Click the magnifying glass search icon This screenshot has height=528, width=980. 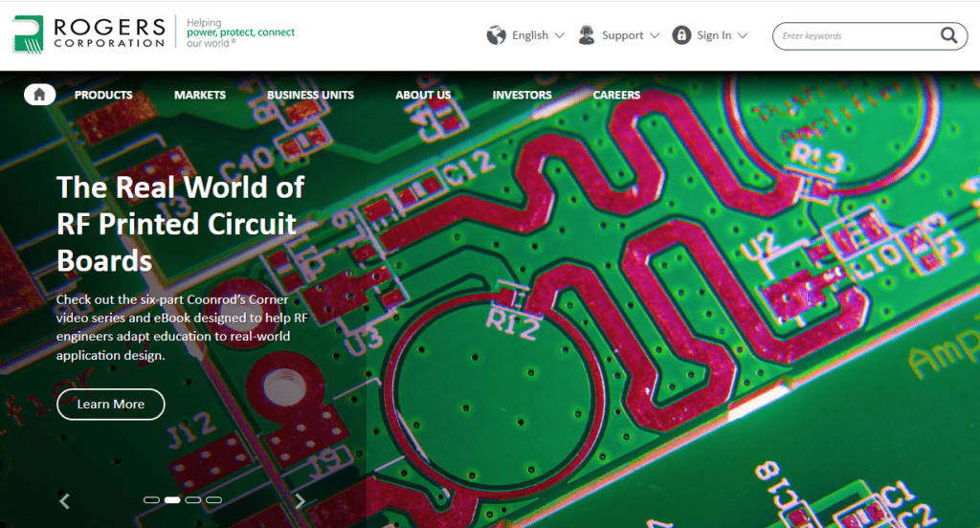(x=948, y=35)
